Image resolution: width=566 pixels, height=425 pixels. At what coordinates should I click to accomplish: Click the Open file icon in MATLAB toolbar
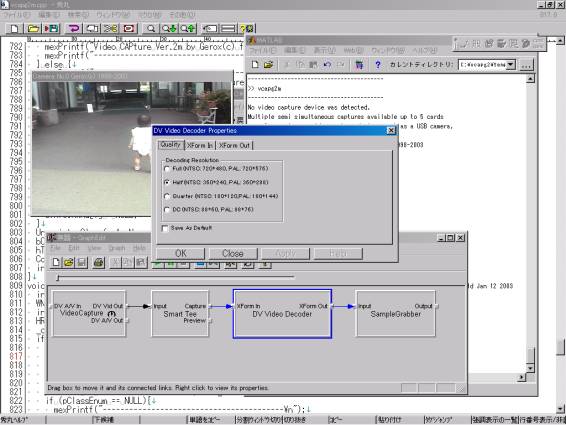click(x=268, y=65)
